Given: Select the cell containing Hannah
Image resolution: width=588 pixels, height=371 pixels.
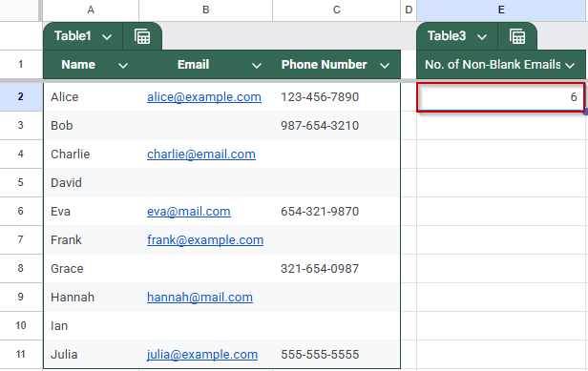Looking at the screenshot, I should click(x=91, y=298).
